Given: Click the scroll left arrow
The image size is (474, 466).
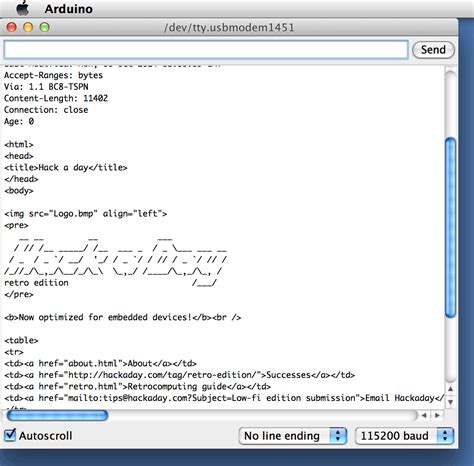Looking at the screenshot, I should click(x=424, y=415).
